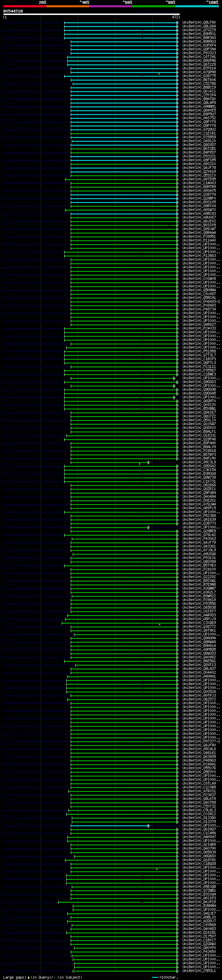Select hit label UniRef100_P97377-2
The image size is (222, 980).
pos(201,741)
